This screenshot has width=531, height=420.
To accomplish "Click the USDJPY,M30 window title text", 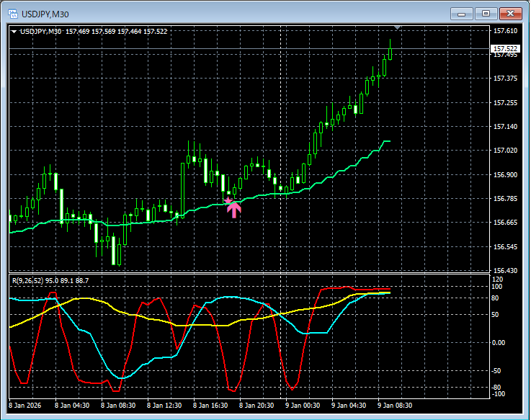I will pos(45,14).
